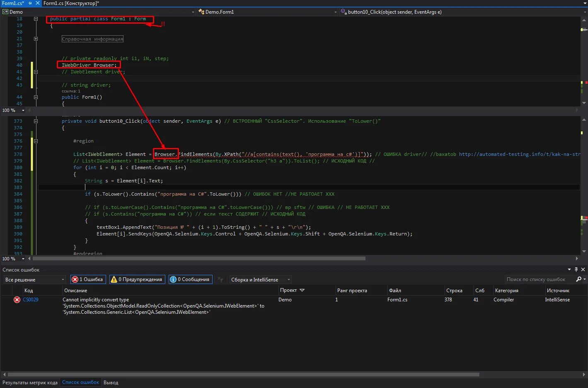
Task: Expand the collapsed region at line 21
Action: (36, 39)
